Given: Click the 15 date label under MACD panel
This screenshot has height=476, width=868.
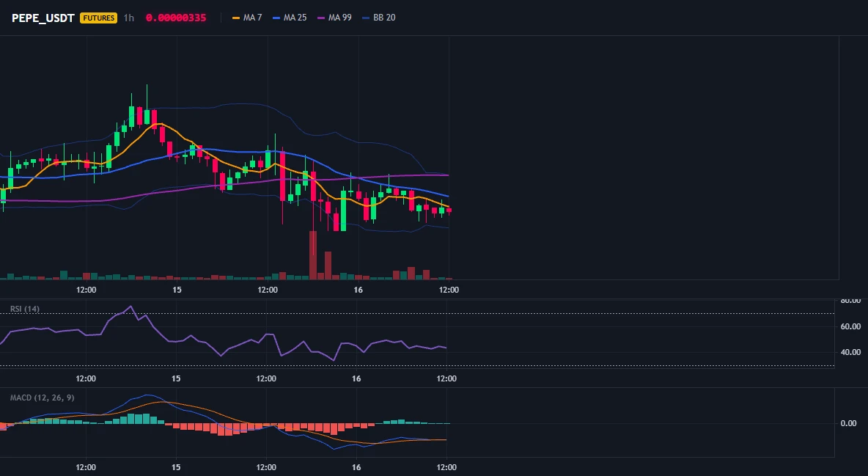Looking at the screenshot, I should [x=175, y=467].
